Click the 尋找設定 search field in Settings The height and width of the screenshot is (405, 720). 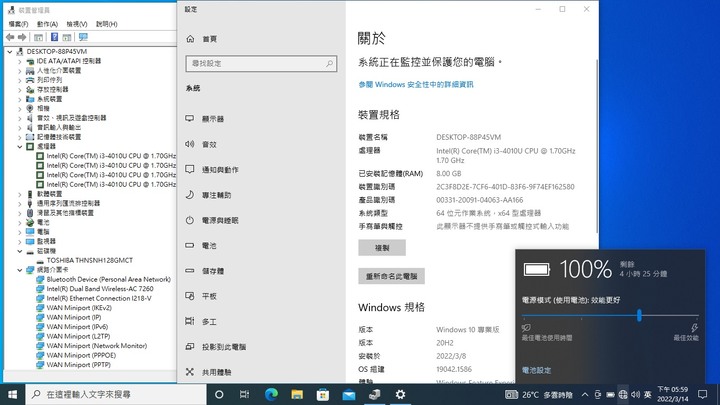pos(261,63)
